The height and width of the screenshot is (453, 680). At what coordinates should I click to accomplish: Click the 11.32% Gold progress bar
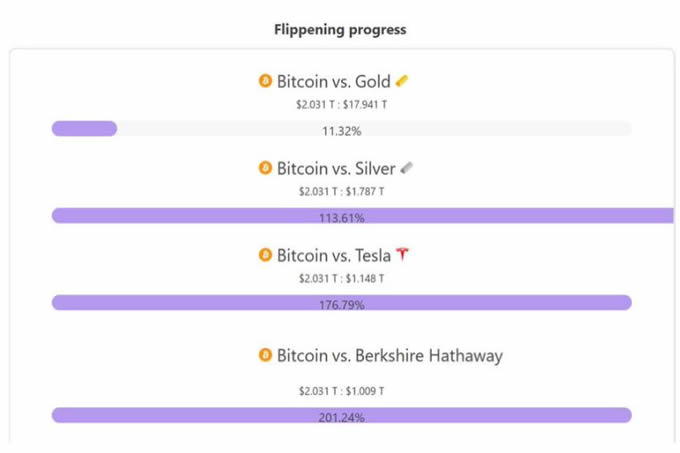coord(341,129)
